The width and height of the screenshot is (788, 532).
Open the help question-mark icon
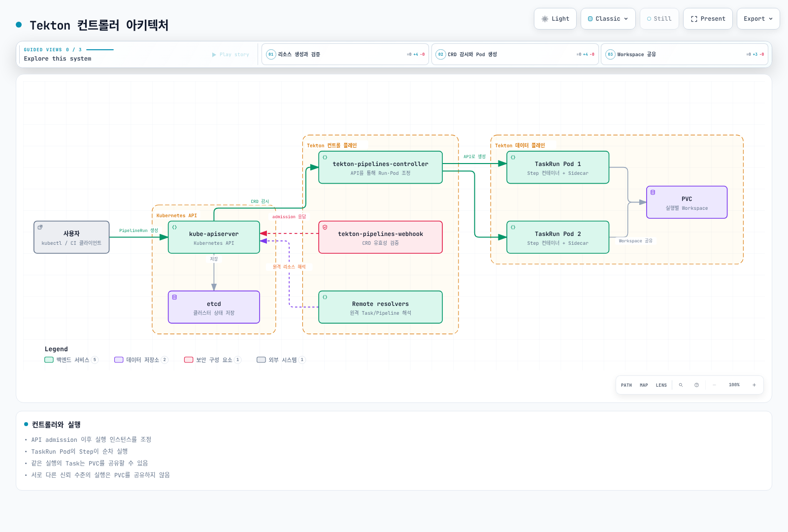[x=696, y=385]
